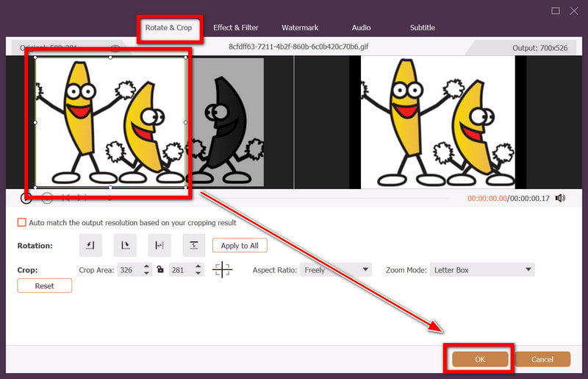The height and width of the screenshot is (379, 588).
Task: Confirm changes with the OK button
Action: click(x=480, y=359)
